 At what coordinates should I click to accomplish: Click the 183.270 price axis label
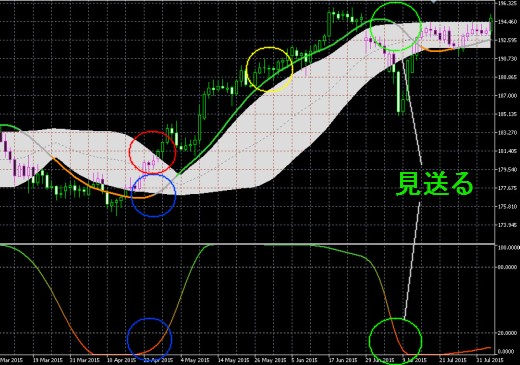pyautogui.click(x=507, y=133)
